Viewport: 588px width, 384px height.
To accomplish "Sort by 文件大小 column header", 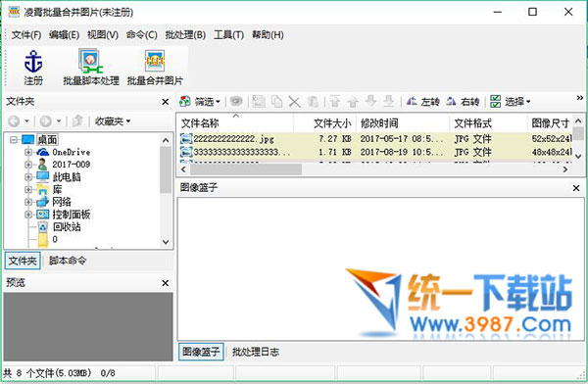I will tap(324, 123).
